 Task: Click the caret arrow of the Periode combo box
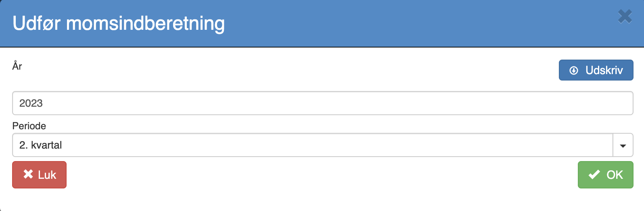click(623, 145)
